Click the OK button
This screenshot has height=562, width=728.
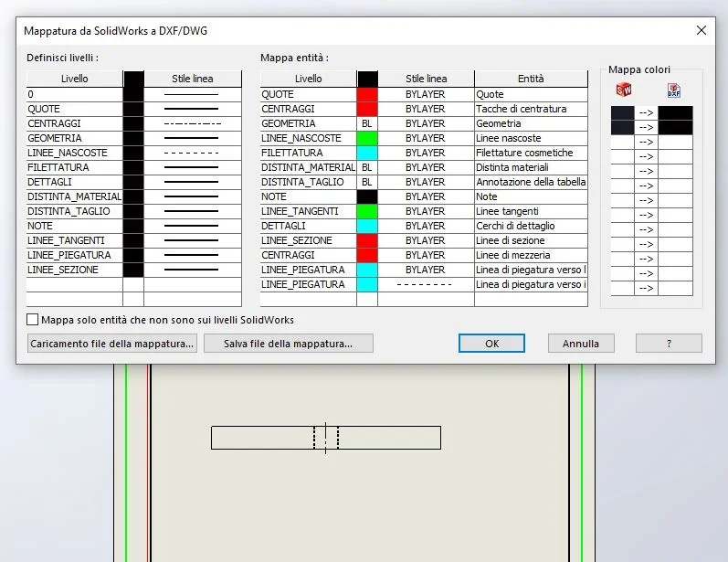[491, 344]
